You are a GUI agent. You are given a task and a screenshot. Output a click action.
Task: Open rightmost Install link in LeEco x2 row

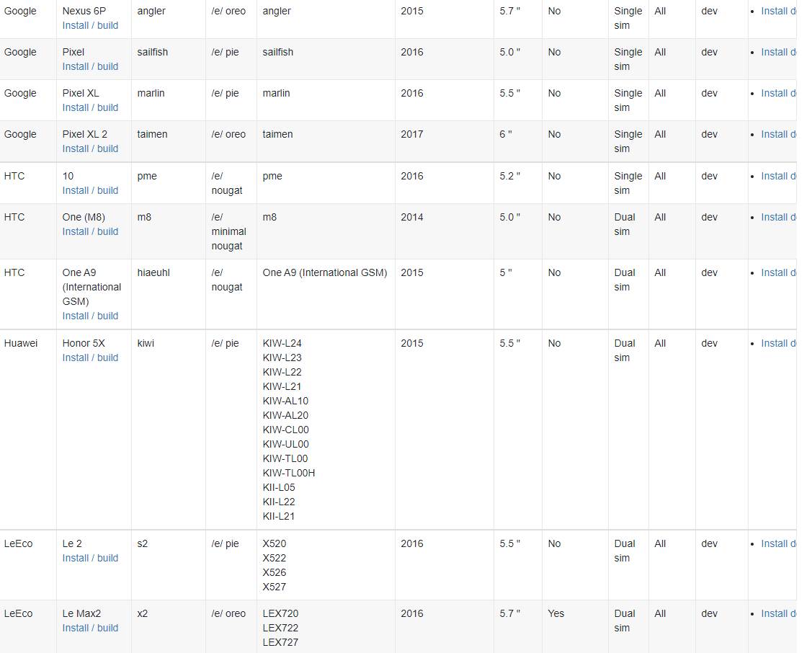[778, 613]
